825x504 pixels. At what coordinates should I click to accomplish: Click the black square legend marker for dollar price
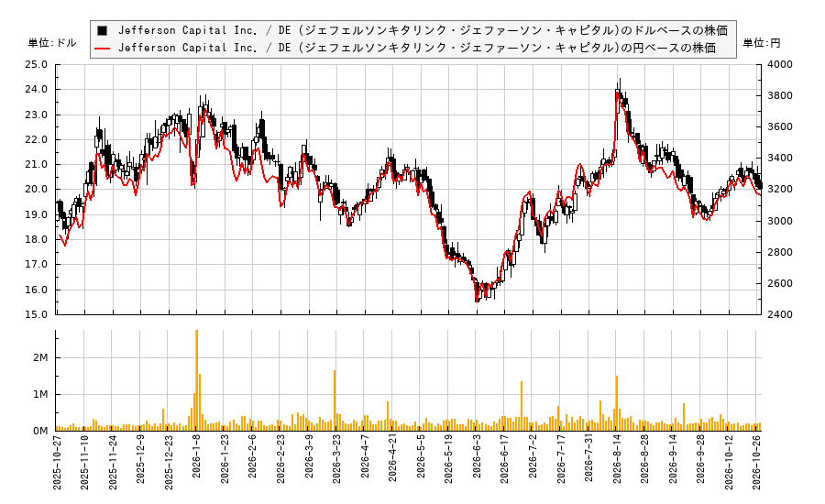[102, 30]
